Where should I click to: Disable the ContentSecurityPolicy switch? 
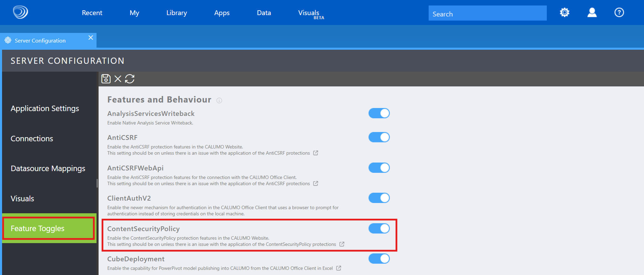click(379, 228)
